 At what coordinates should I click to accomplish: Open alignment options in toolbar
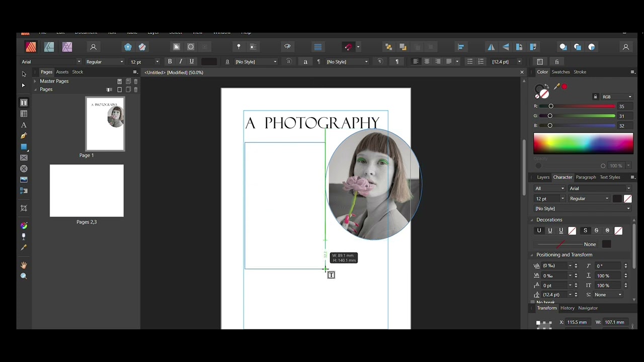(461, 47)
